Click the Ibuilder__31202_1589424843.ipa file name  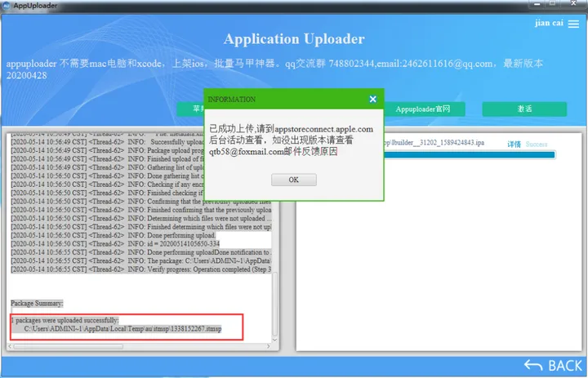tap(434, 143)
